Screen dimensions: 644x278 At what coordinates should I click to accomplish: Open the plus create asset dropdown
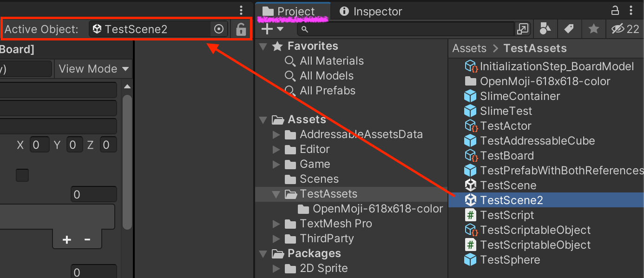coord(272,29)
